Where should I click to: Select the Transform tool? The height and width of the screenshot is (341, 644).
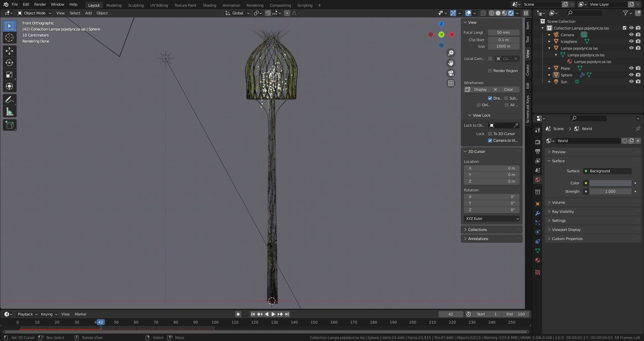click(x=9, y=86)
